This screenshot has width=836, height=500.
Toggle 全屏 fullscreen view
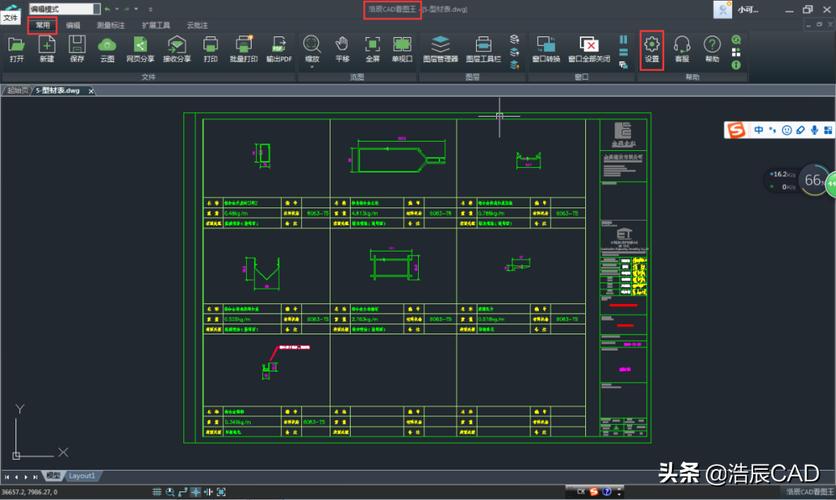pos(372,48)
